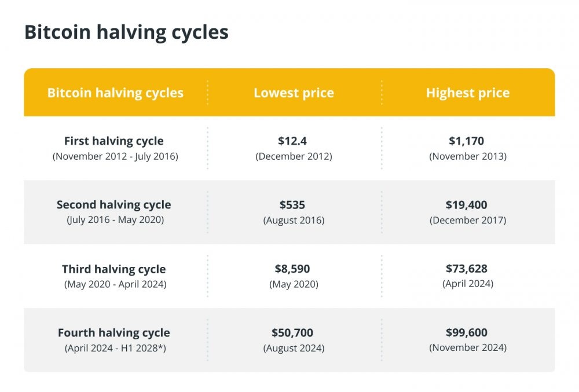The width and height of the screenshot is (579, 392).
Task: Click the $8,590 lowest price value
Action: tap(293, 269)
